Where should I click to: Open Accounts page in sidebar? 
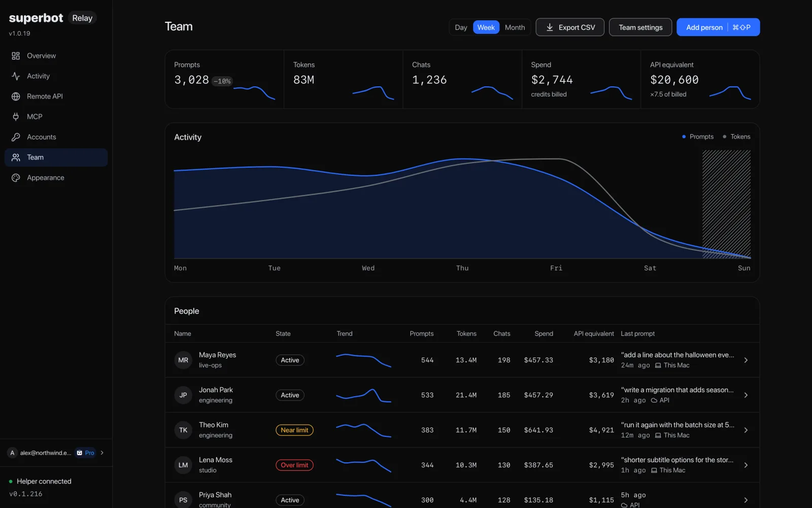point(56,137)
